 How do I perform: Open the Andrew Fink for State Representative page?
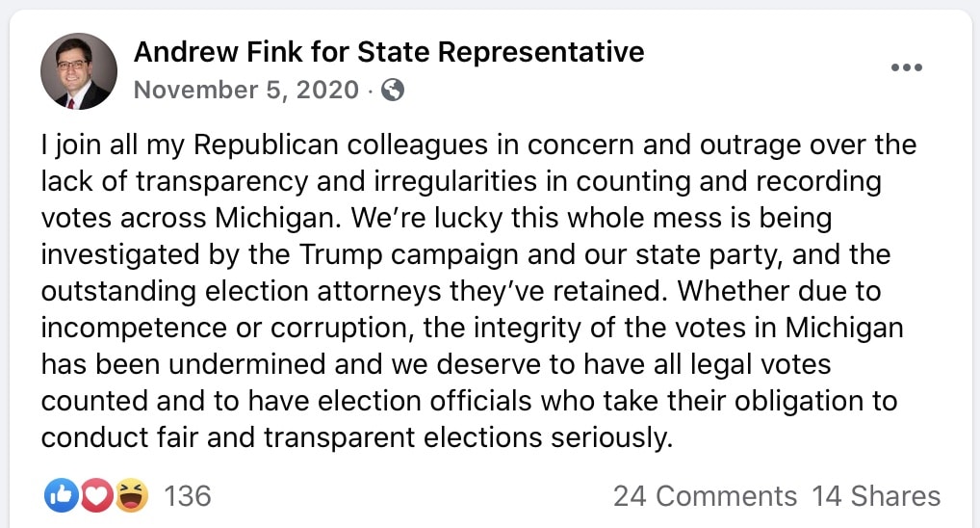389,52
